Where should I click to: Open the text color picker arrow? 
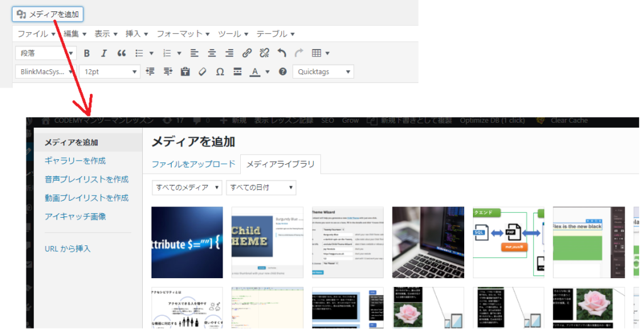[x=267, y=72]
